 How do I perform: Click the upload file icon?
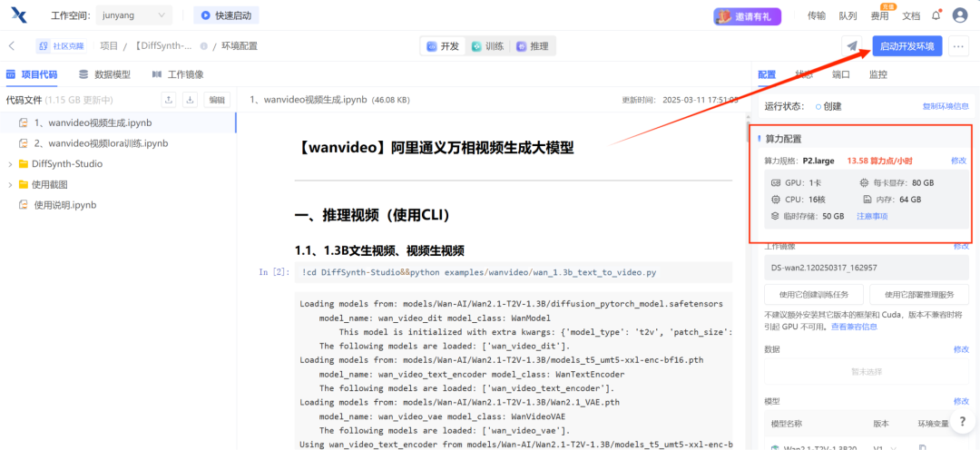click(169, 100)
